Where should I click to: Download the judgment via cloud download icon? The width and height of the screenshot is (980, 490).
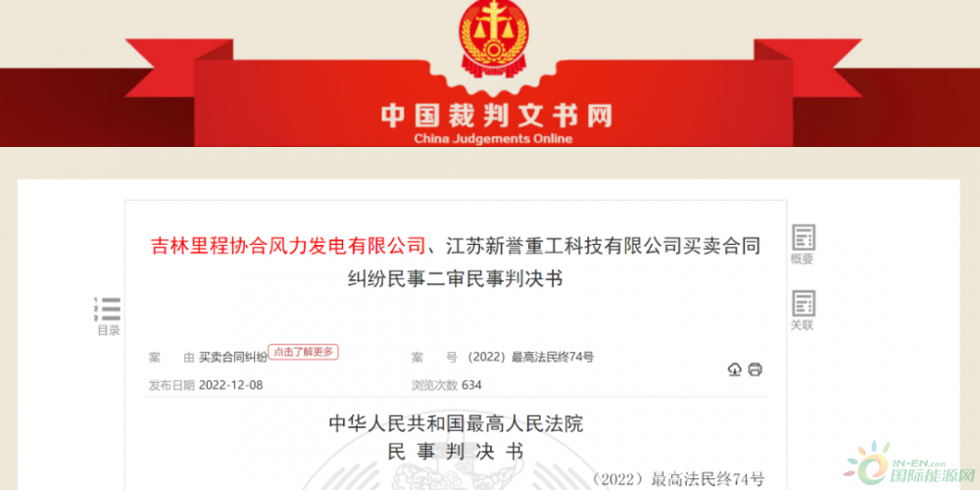tap(734, 369)
